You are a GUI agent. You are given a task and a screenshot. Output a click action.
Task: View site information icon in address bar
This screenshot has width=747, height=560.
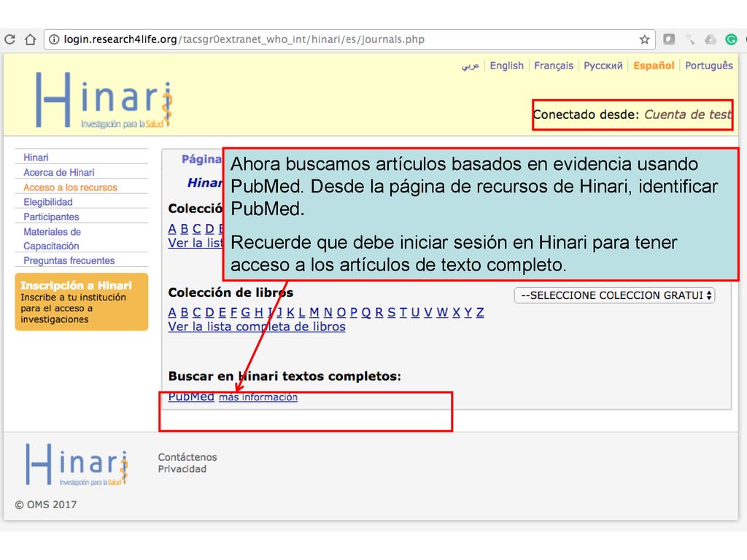(54, 39)
